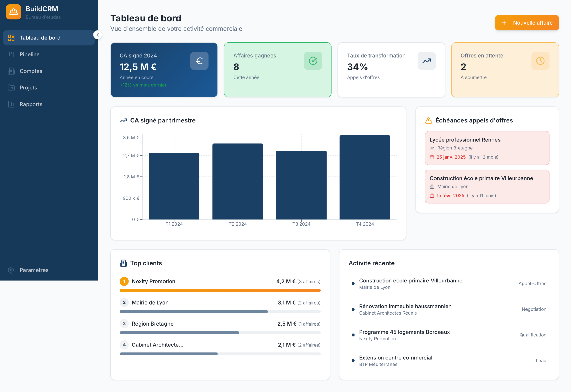This screenshot has height=392, width=571.
Task: Click the BuildCRM hard hat logo
Action: (x=14, y=12)
